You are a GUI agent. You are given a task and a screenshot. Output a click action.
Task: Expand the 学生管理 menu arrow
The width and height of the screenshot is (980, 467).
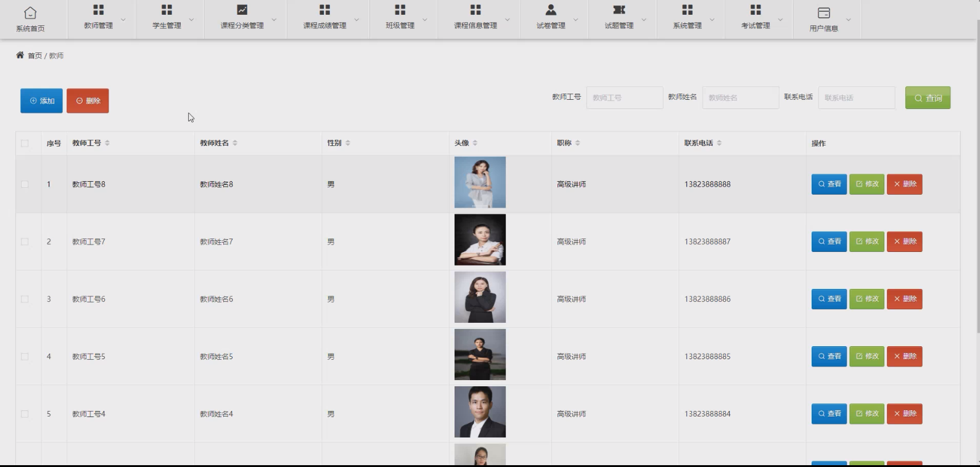click(191, 20)
